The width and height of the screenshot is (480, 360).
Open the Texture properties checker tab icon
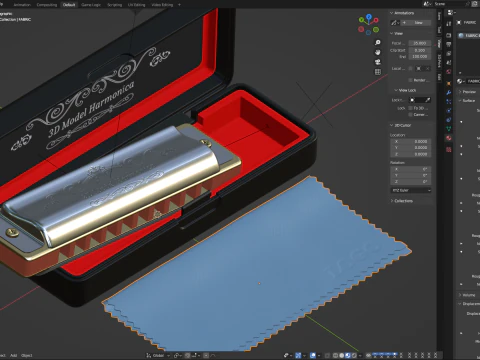pyautogui.click(x=449, y=150)
